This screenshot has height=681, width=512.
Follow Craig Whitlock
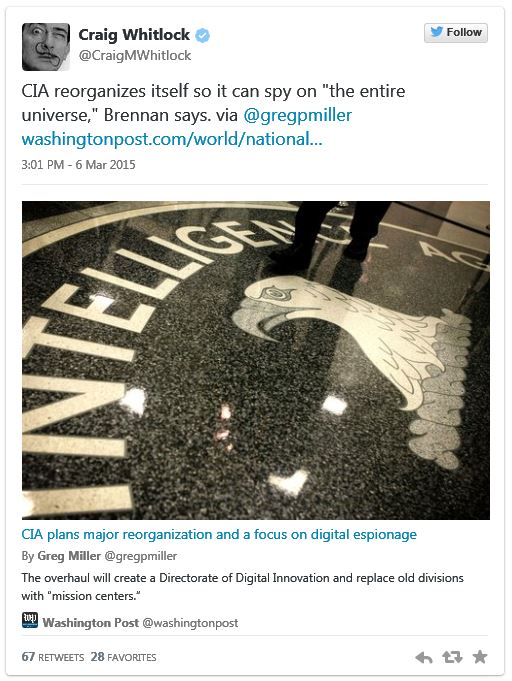(456, 33)
